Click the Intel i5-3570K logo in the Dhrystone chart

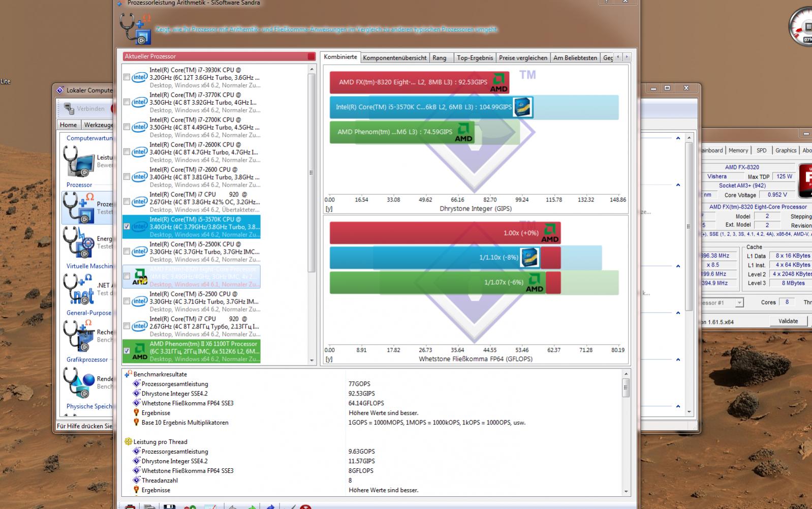click(x=523, y=107)
